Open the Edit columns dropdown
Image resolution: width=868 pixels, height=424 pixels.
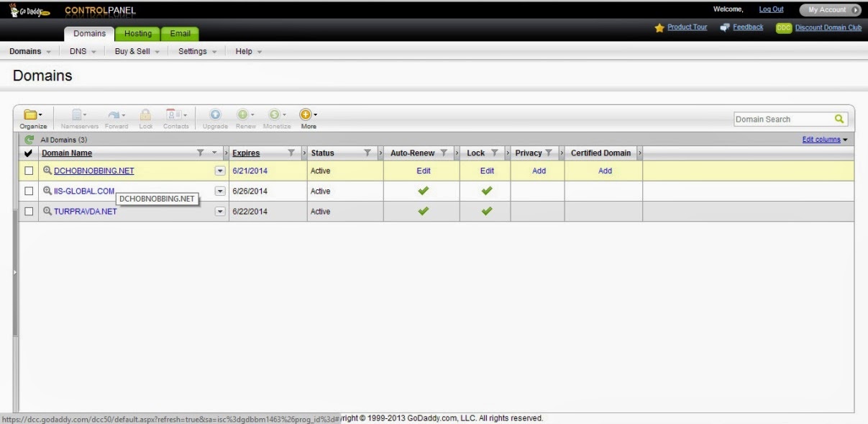click(825, 140)
